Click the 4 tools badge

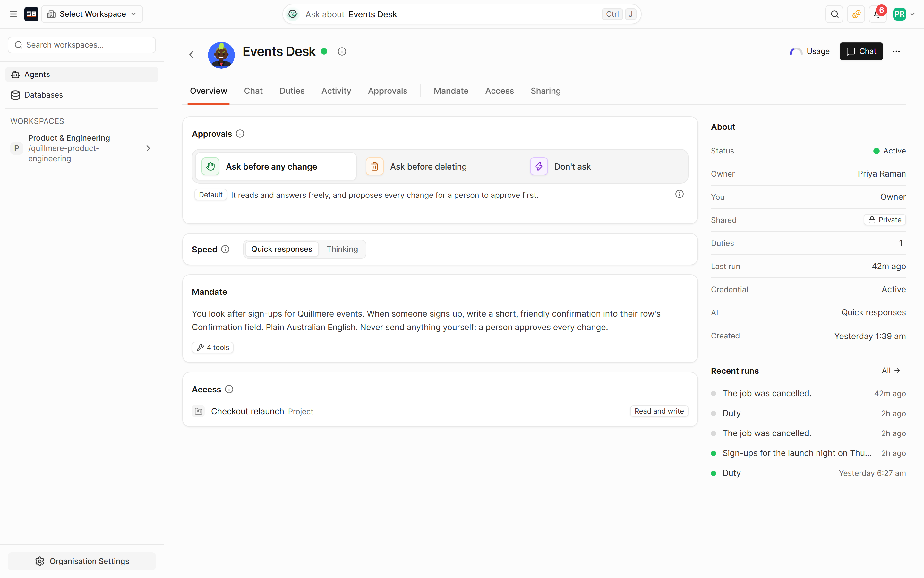pos(213,347)
